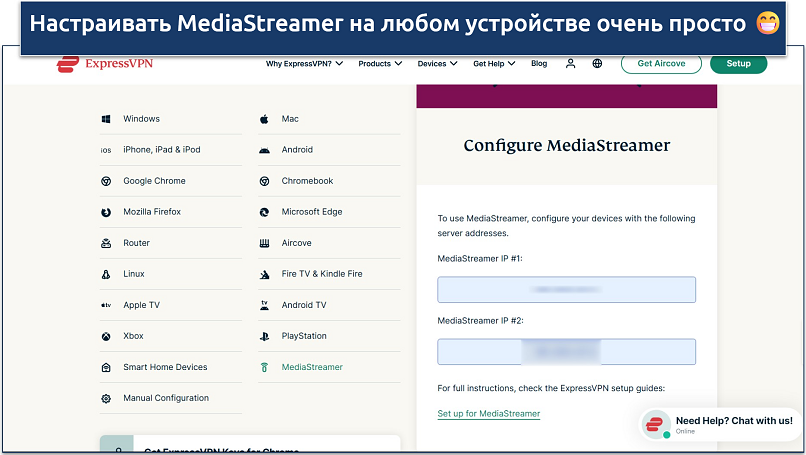
Task: Click the Linux penguin icon
Action: [x=106, y=274]
